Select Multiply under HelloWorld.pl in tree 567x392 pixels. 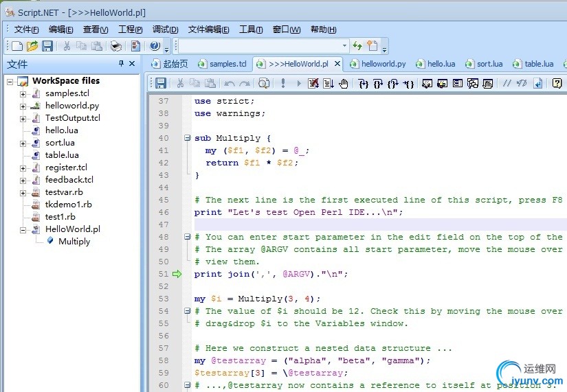[74, 242]
